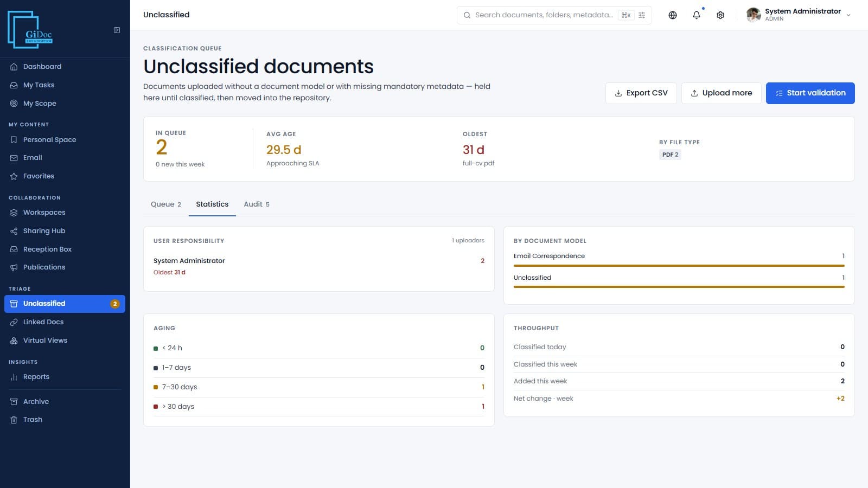Open notifications bell icon

pyautogui.click(x=697, y=15)
